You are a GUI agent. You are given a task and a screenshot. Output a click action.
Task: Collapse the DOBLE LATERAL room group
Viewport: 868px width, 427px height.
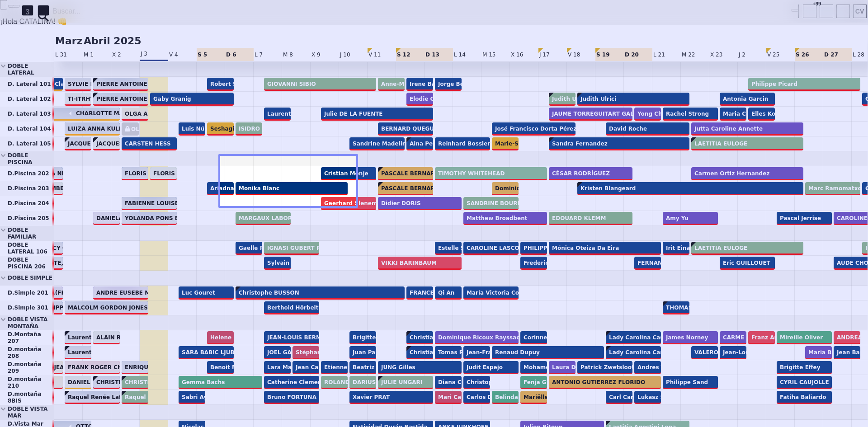point(4,66)
